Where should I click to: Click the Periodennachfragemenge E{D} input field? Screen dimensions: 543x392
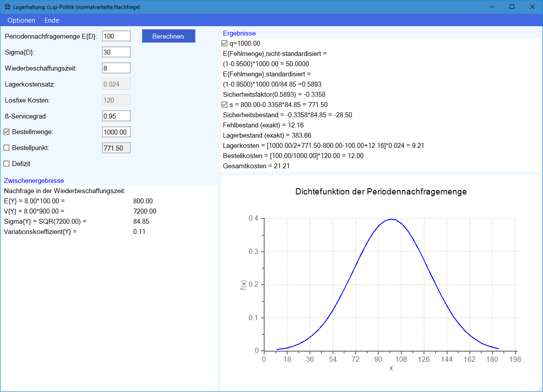tap(116, 36)
